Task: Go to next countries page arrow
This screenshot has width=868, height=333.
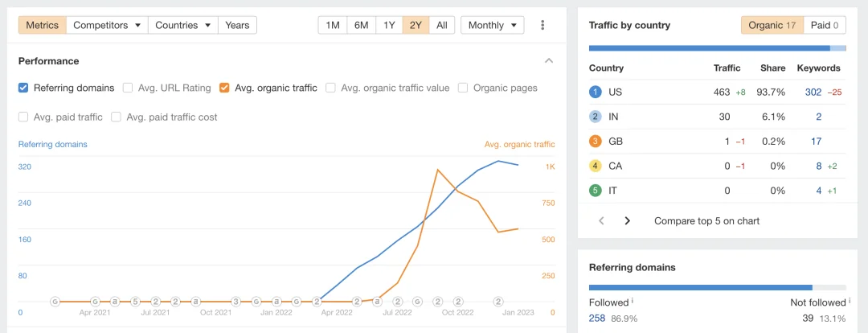Action: click(627, 220)
